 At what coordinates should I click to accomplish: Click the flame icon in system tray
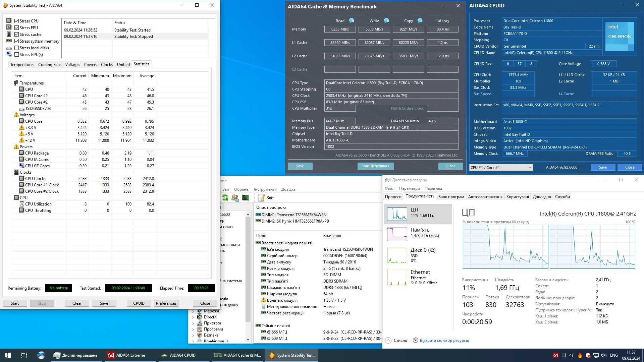tap(580, 355)
